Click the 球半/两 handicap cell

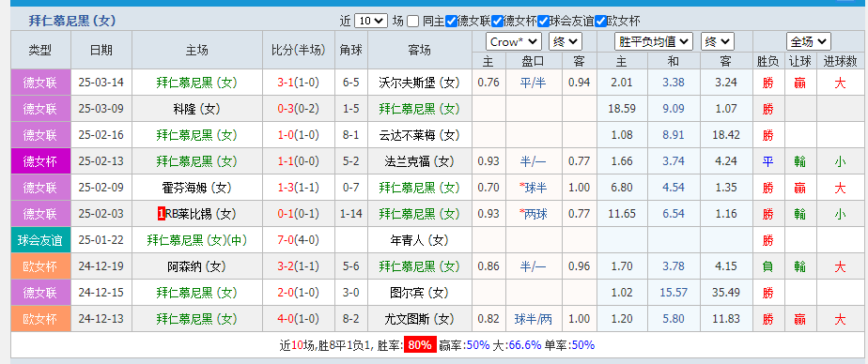(x=533, y=319)
